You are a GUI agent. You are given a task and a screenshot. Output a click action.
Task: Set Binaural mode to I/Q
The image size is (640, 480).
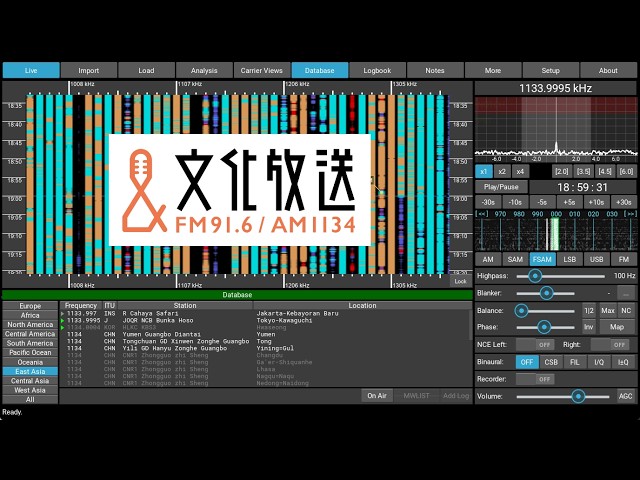(x=599, y=362)
